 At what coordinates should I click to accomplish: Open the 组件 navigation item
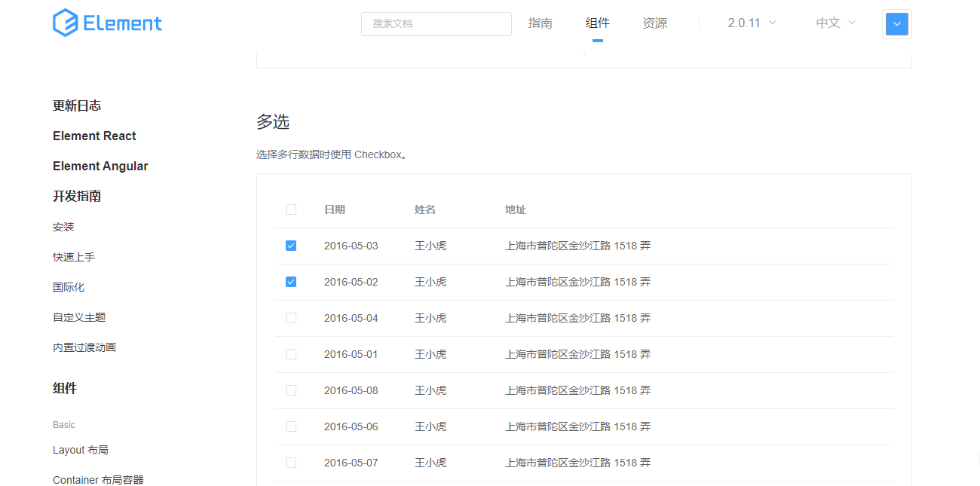click(x=597, y=23)
